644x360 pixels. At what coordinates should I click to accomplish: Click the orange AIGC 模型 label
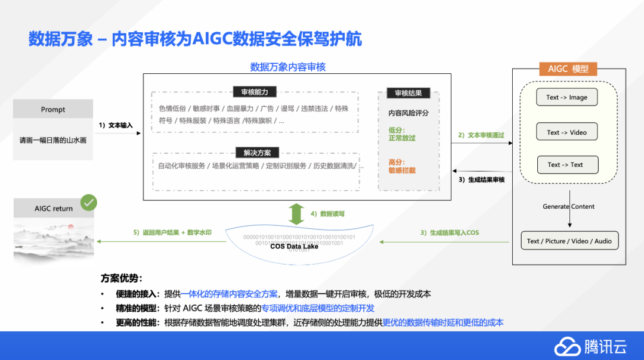coord(568,69)
